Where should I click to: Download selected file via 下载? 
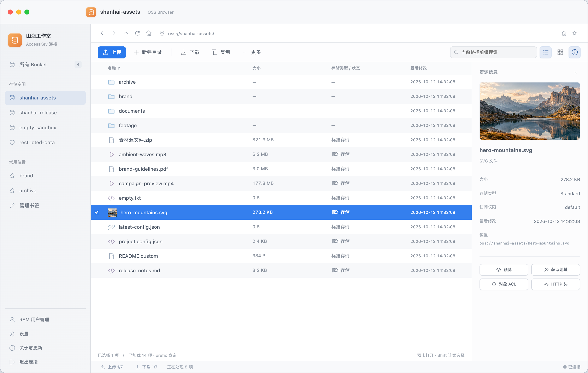click(x=190, y=52)
